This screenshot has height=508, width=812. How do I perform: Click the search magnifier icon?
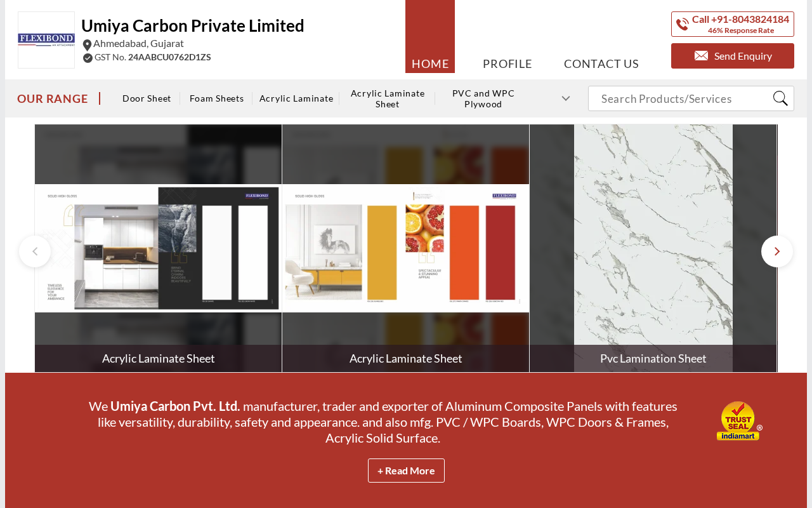[780, 98]
